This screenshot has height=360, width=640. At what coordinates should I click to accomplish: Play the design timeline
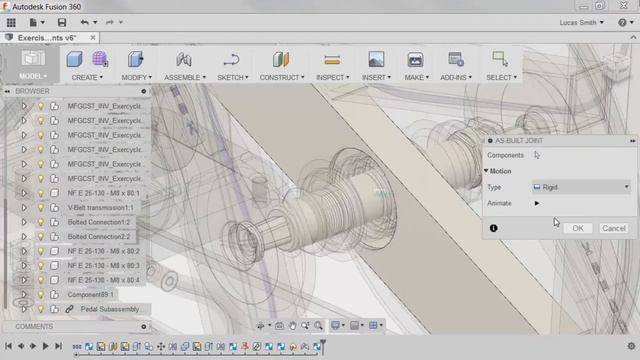point(45,346)
